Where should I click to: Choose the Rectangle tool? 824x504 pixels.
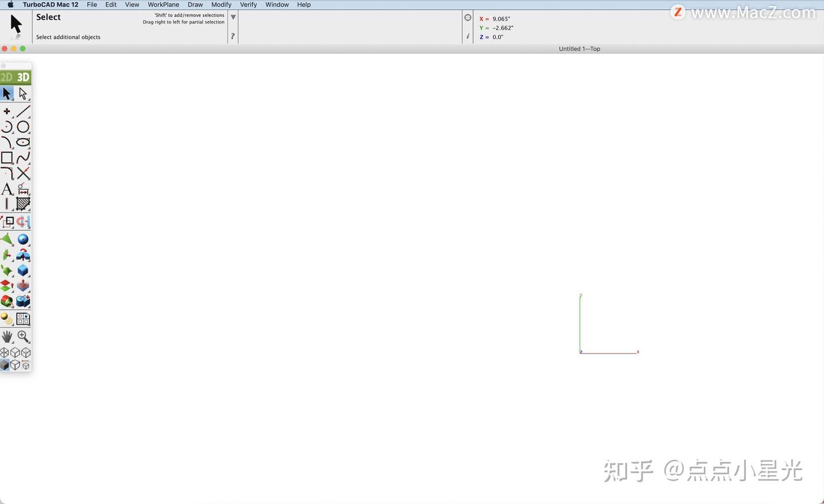click(x=7, y=157)
